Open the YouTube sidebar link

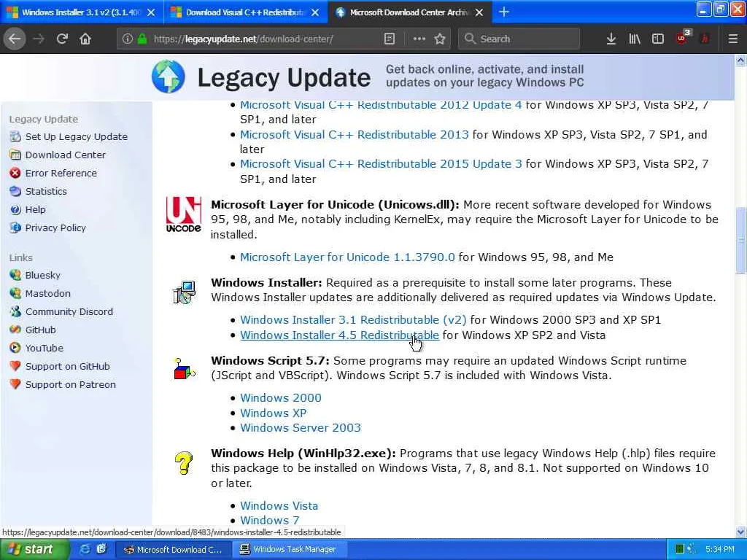[x=44, y=348]
